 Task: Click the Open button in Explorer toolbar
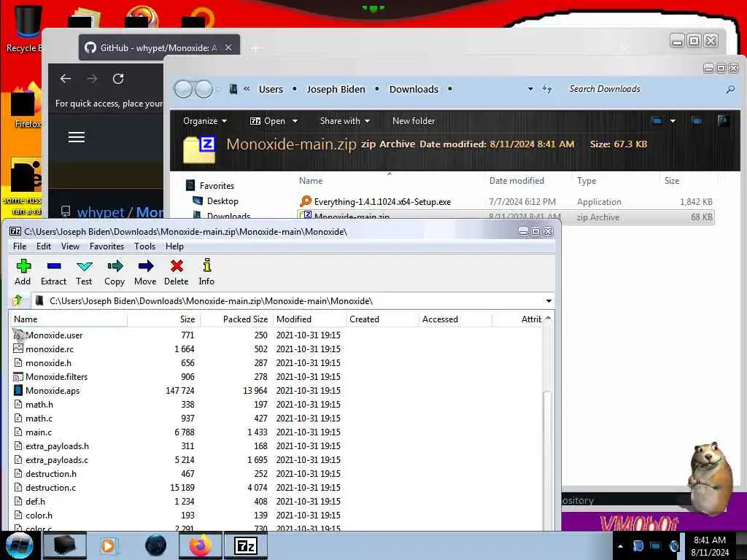[x=268, y=121]
